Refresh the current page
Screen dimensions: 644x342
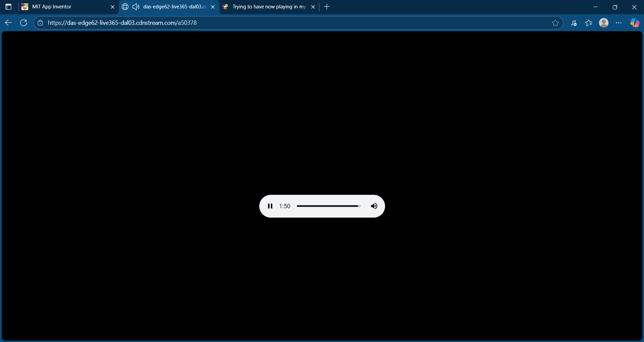23,23
